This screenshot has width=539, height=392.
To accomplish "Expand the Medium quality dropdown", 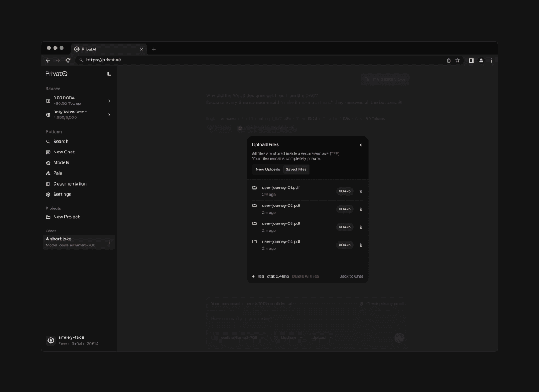I will (x=288, y=337).
